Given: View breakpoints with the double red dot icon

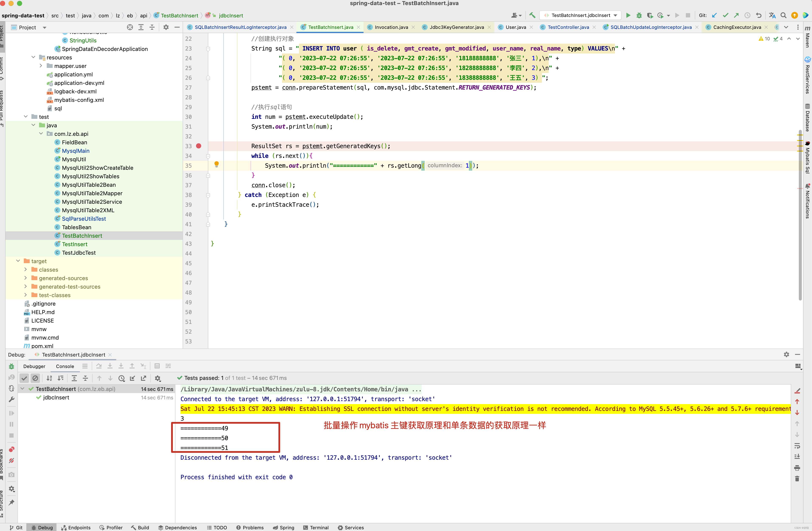Looking at the screenshot, I should [x=11, y=450].
